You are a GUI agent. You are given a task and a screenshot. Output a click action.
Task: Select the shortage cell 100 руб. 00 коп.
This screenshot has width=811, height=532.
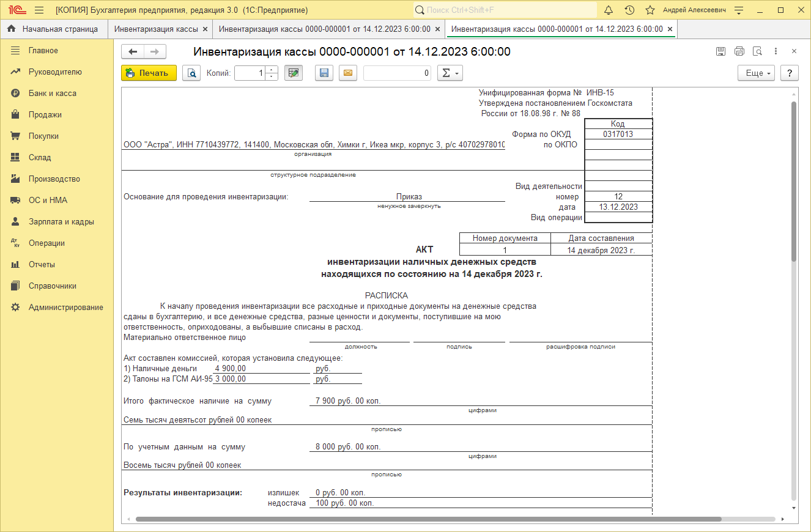click(481, 503)
